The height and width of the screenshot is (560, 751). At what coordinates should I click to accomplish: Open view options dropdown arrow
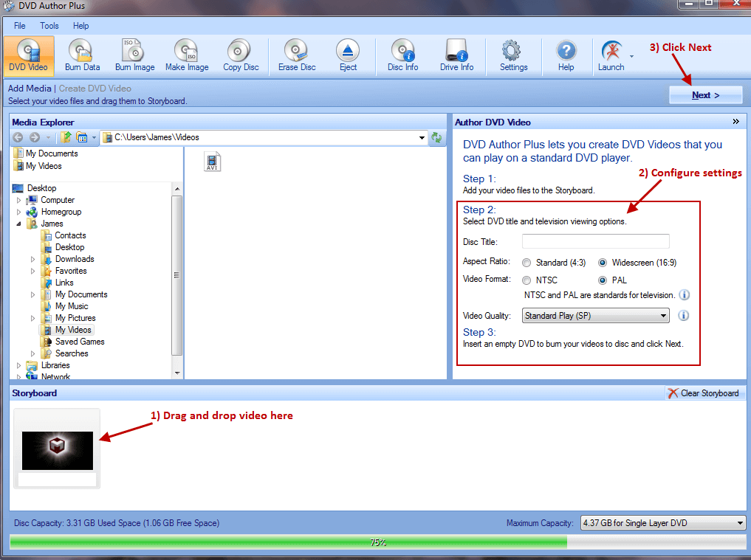pyautogui.click(x=94, y=138)
